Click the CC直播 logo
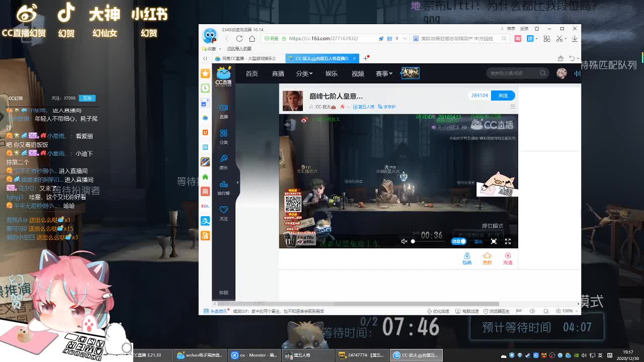 223,76
